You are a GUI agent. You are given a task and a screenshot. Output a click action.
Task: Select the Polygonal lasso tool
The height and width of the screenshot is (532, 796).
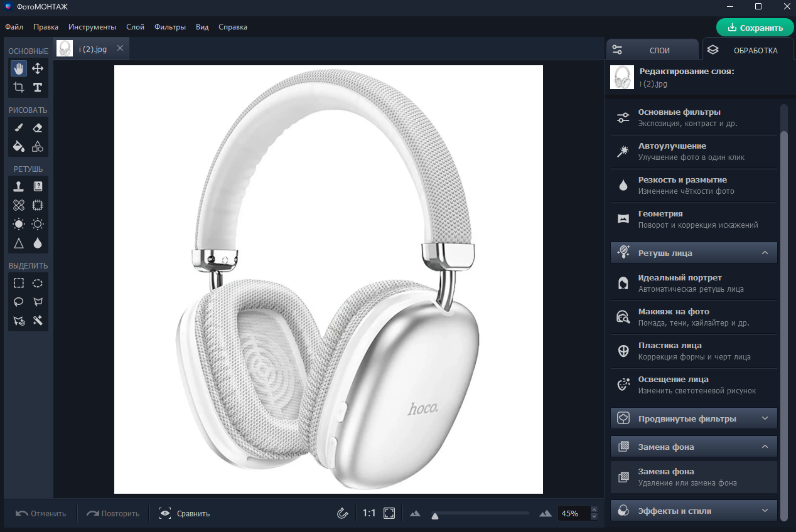38,302
